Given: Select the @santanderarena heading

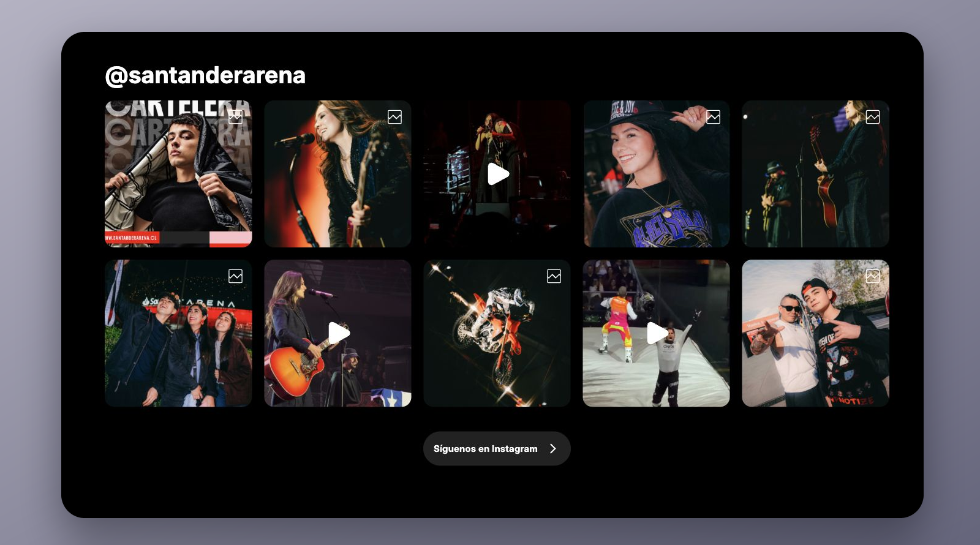Looking at the screenshot, I should (205, 75).
